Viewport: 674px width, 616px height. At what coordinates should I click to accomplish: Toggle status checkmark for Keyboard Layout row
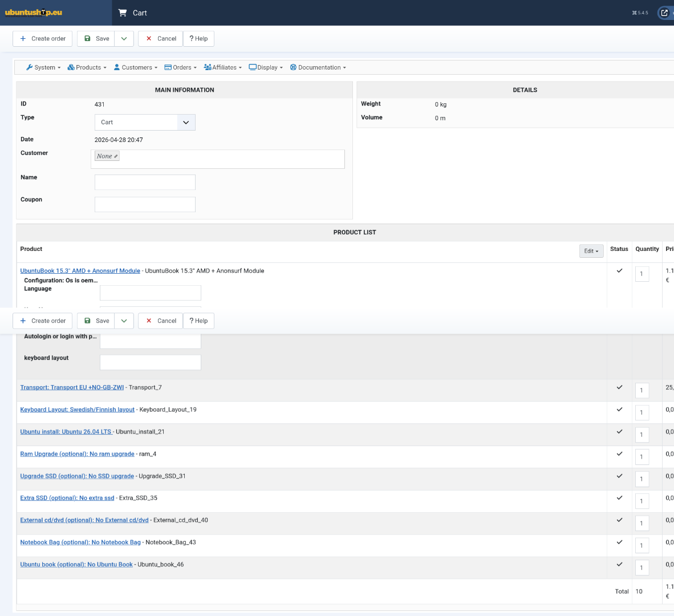point(619,409)
